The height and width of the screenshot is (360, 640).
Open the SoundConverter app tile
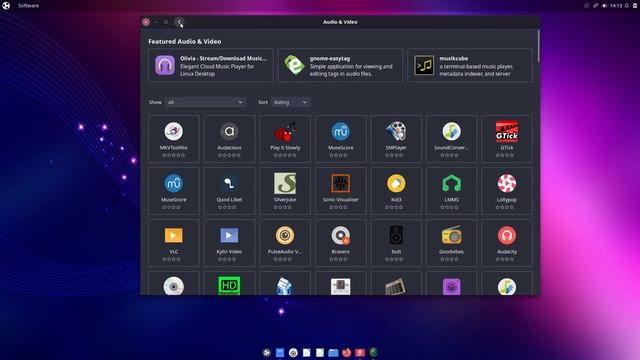(451, 139)
